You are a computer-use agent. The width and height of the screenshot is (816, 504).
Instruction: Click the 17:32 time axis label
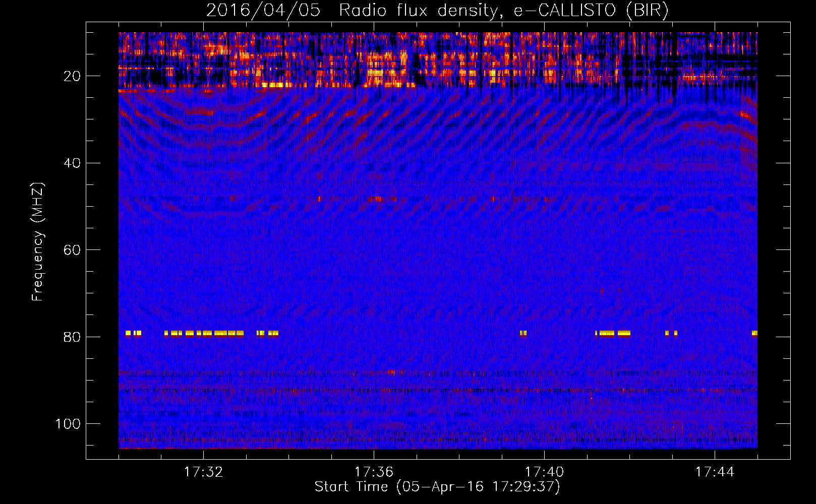click(203, 472)
